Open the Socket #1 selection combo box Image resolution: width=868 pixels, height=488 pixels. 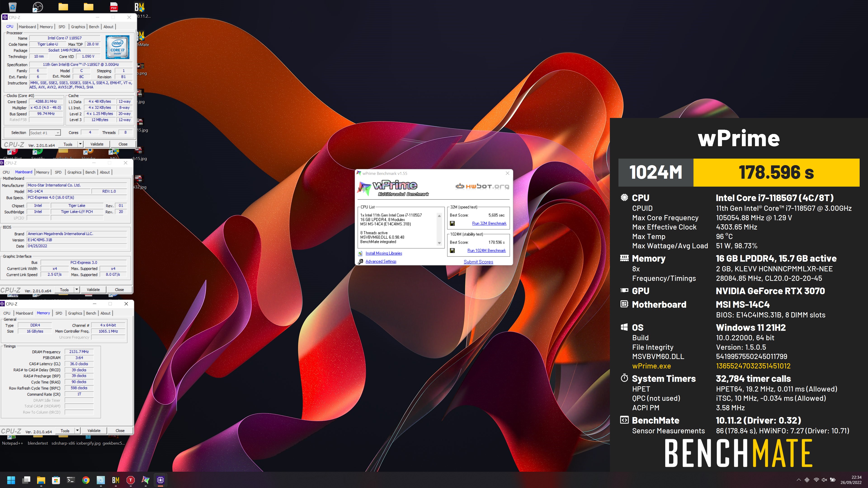pyautogui.click(x=45, y=133)
